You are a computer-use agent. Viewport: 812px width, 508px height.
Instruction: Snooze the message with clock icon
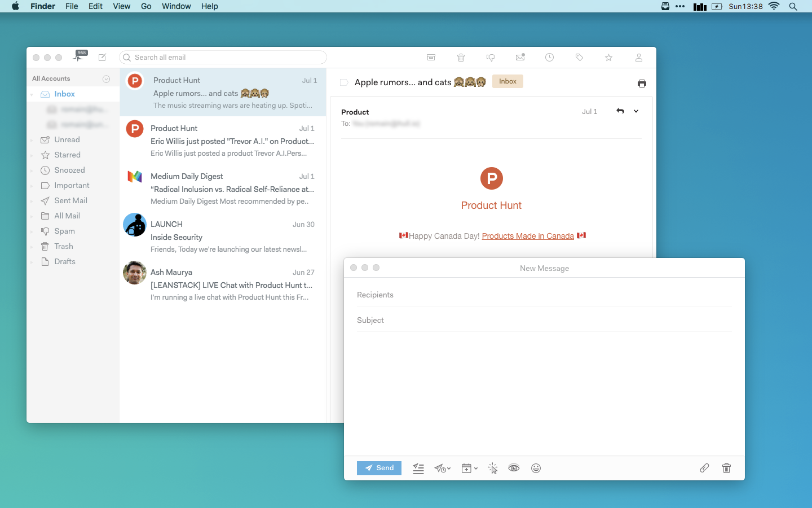tap(549, 57)
